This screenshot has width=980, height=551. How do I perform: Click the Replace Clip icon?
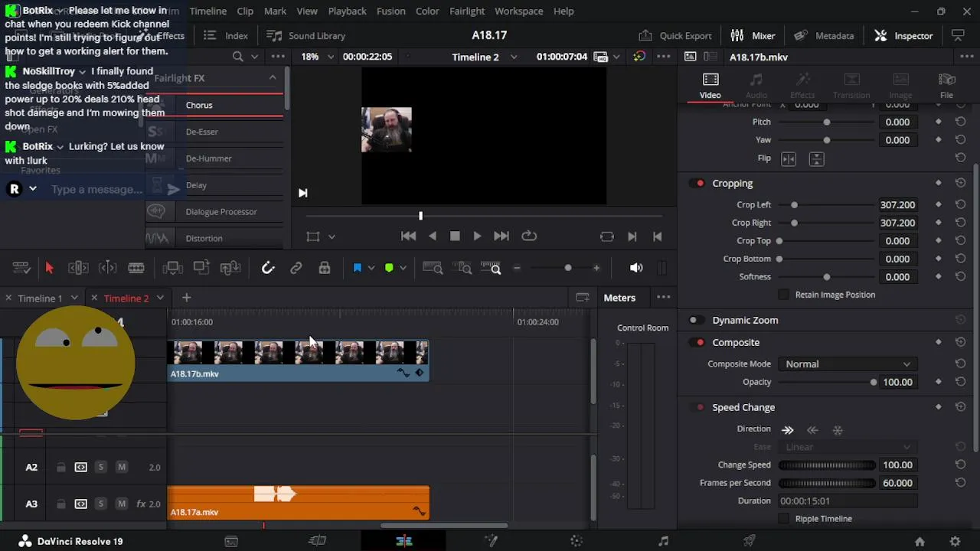pyautogui.click(x=230, y=268)
